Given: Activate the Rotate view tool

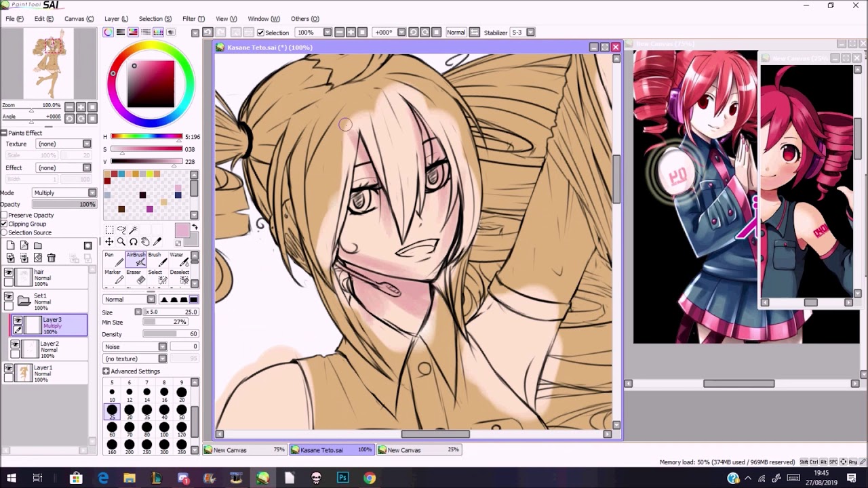Looking at the screenshot, I should tap(133, 242).
